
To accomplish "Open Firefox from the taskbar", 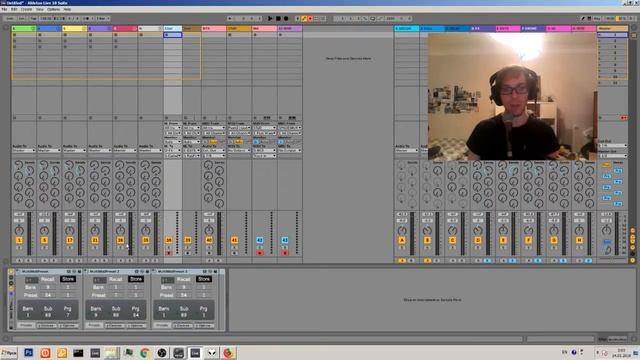I will pos(229,353).
